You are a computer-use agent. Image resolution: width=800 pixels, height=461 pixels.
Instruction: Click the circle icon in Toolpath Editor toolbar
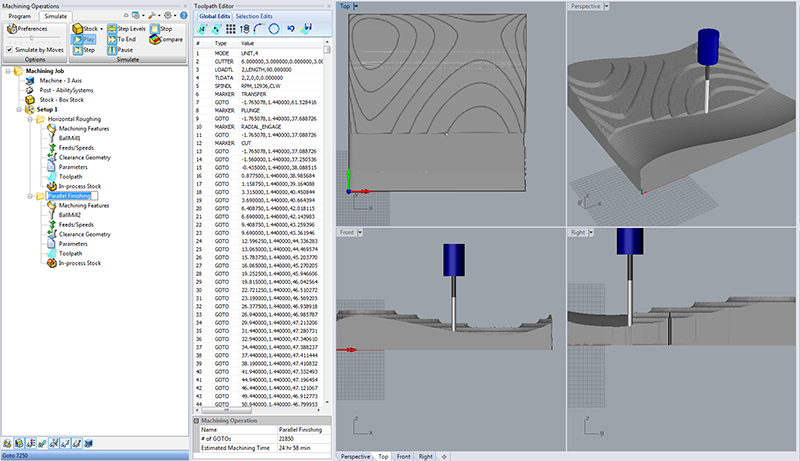(273, 29)
